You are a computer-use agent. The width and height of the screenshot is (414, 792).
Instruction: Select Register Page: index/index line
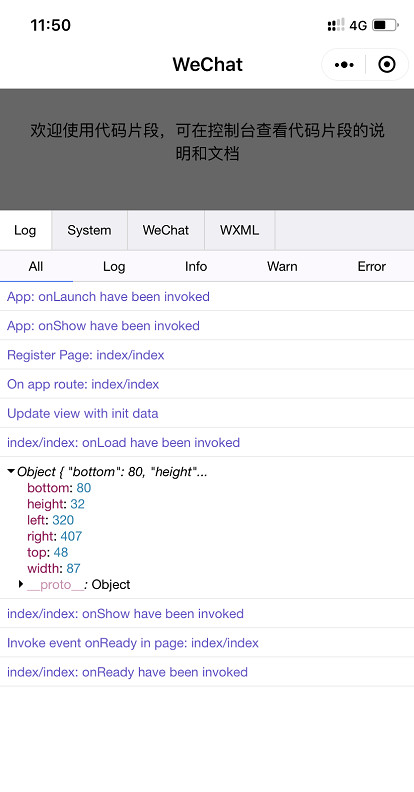pyautogui.click(x=207, y=355)
